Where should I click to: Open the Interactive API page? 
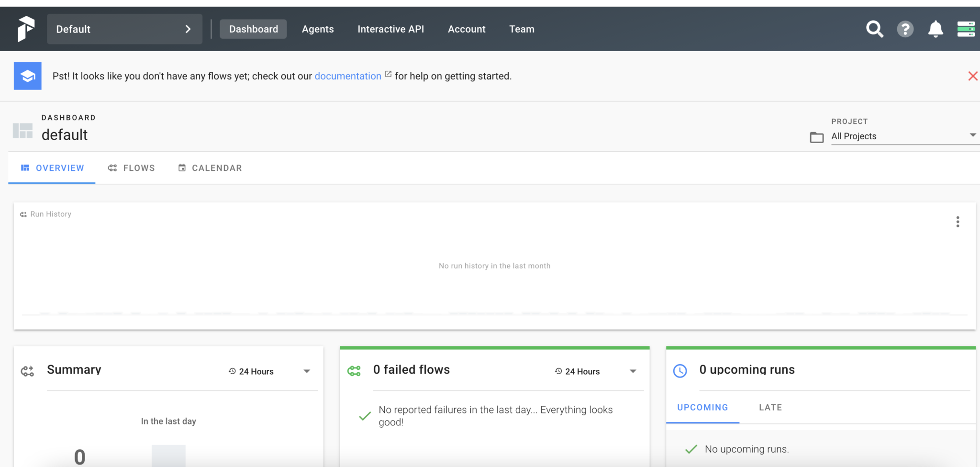[390, 29]
